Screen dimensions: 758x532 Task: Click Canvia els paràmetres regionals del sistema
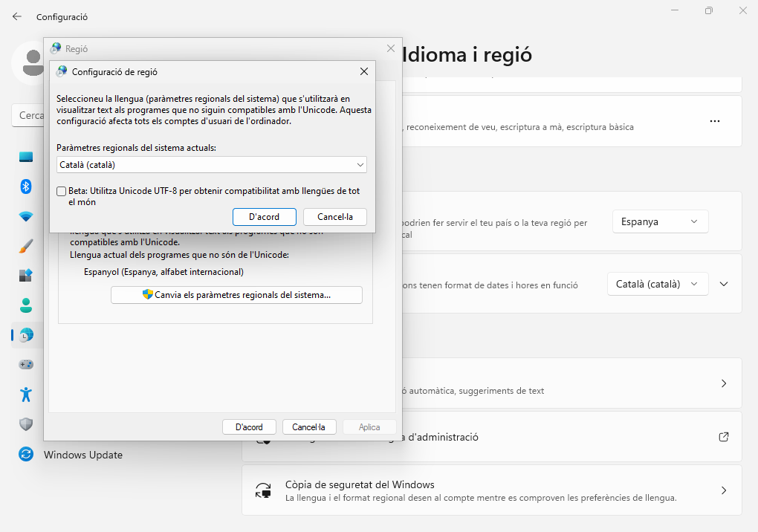click(236, 295)
